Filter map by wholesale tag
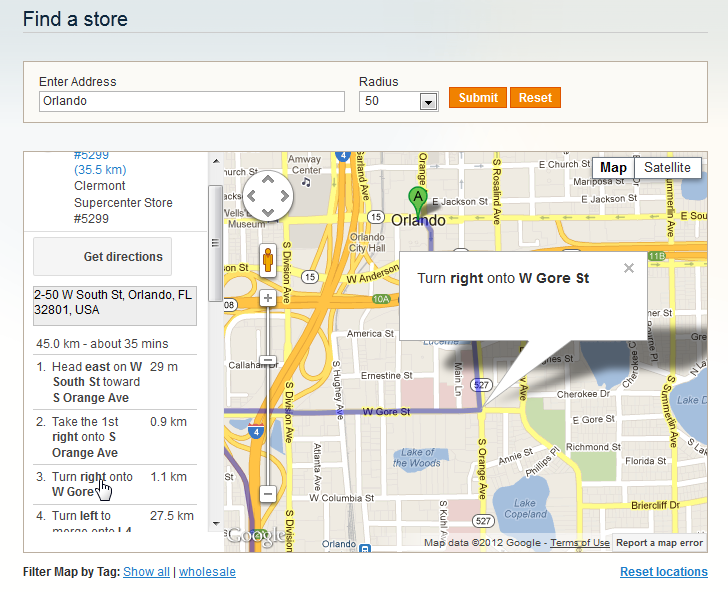The width and height of the screenshot is (728, 592). [x=207, y=572]
